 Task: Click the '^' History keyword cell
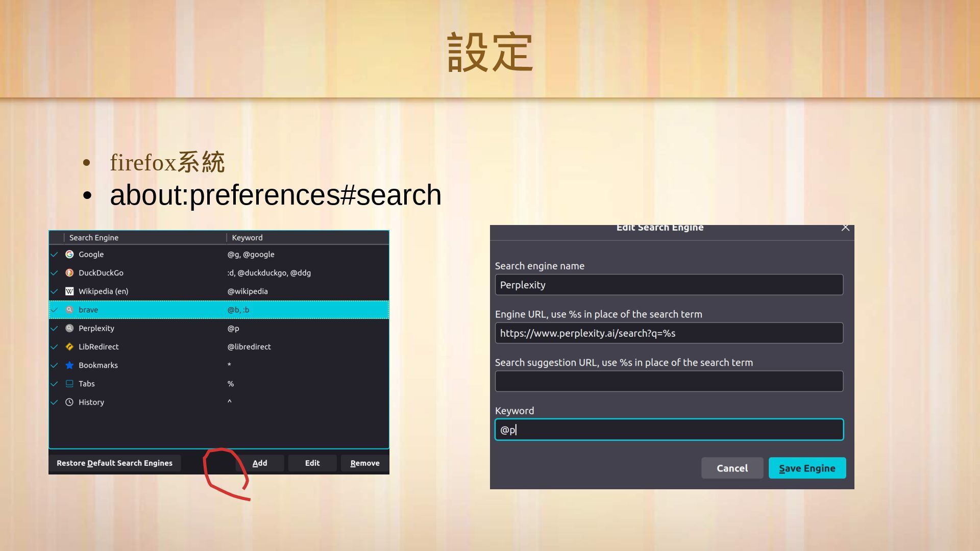(230, 402)
